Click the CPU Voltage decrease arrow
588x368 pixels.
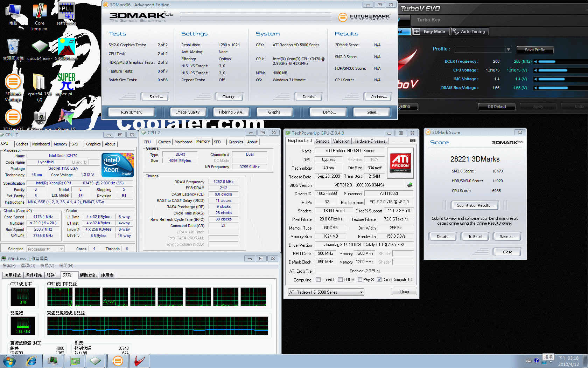535,70
